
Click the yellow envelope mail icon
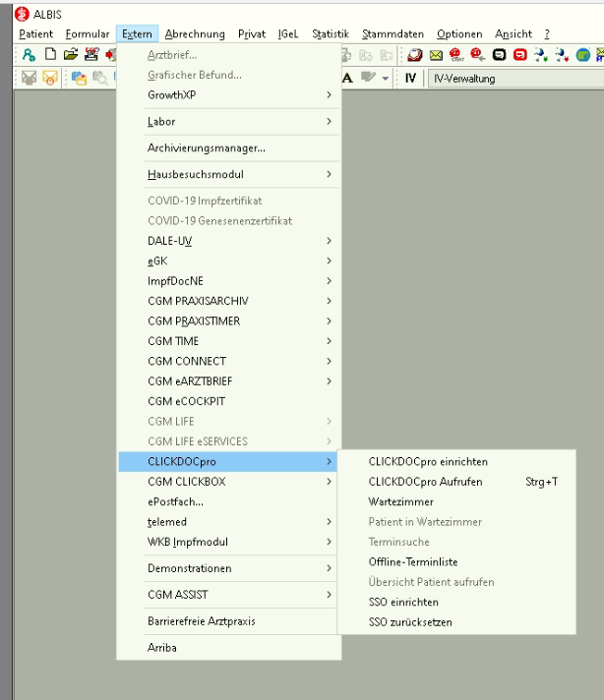pyautogui.click(x=436, y=55)
